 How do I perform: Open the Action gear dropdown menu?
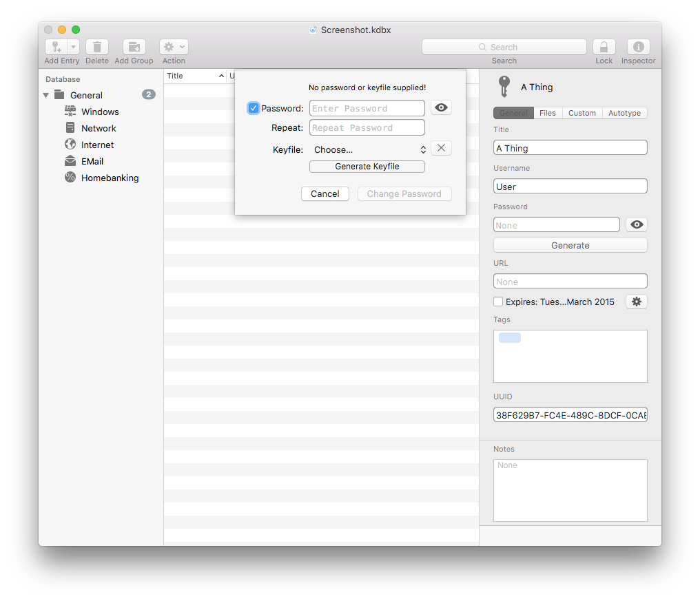click(174, 47)
